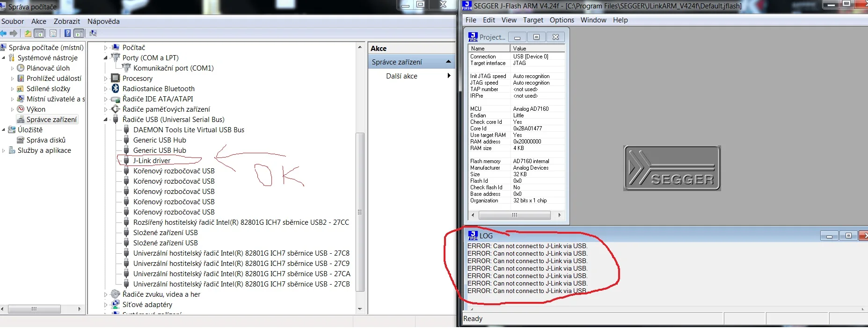Click the Back arrow in Computer Management toolbar
Viewport: 868px width, 329px height.
[x=3, y=33]
